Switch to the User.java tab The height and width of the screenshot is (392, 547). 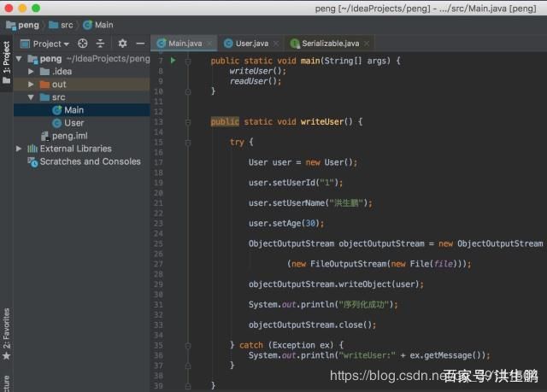pyautogui.click(x=252, y=44)
